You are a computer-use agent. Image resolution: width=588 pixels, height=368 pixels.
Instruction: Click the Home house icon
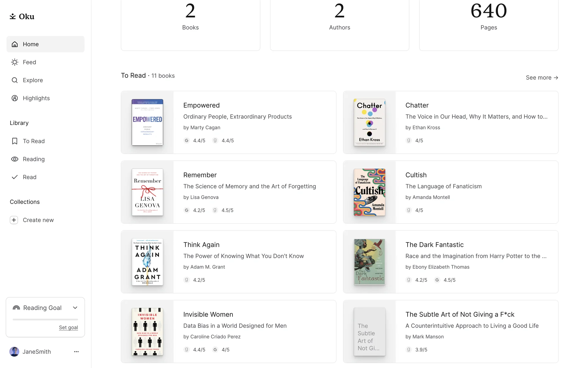(15, 44)
